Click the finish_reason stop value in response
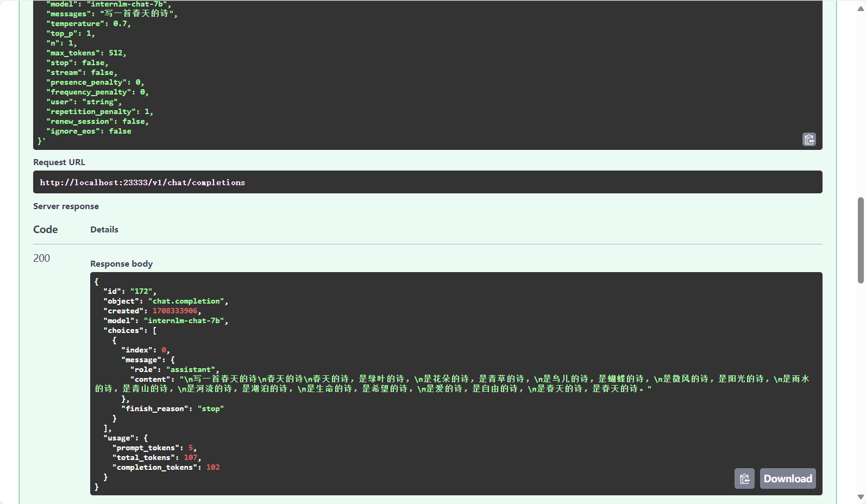Image resolution: width=866 pixels, height=504 pixels. coord(210,408)
